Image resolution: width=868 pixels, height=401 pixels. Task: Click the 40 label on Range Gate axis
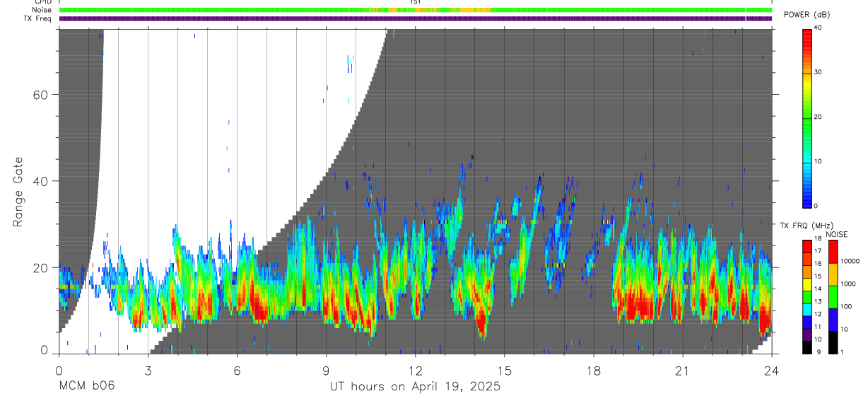tap(40, 181)
